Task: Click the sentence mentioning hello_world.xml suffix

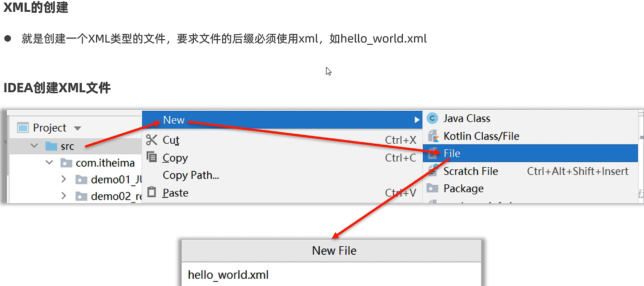Action: [x=224, y=38]
